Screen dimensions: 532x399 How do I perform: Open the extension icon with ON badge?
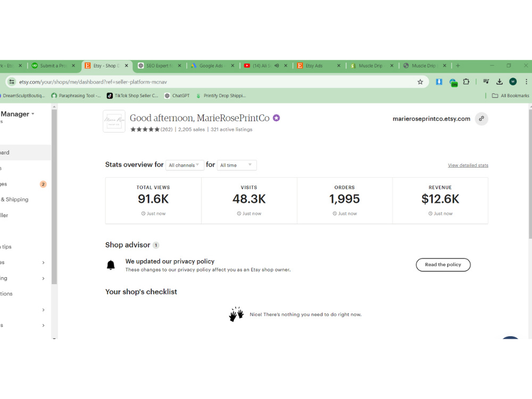(x=453, y=82)
